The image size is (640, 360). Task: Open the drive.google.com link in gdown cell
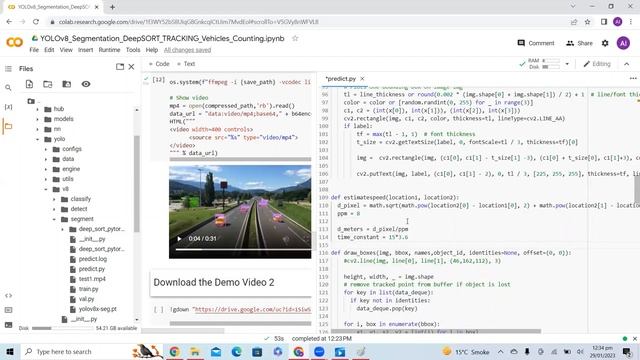tap(253, 309)
